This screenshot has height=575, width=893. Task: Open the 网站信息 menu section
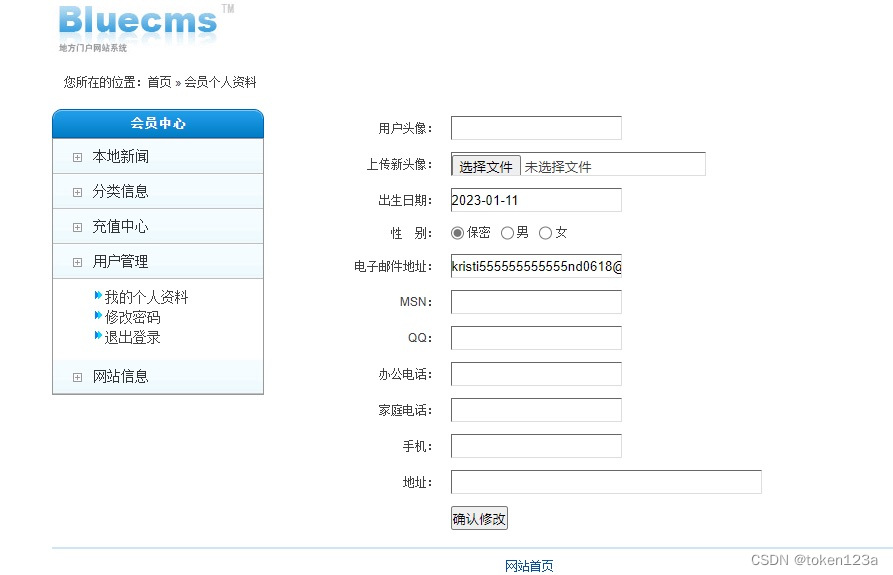[x=158, y=376]
